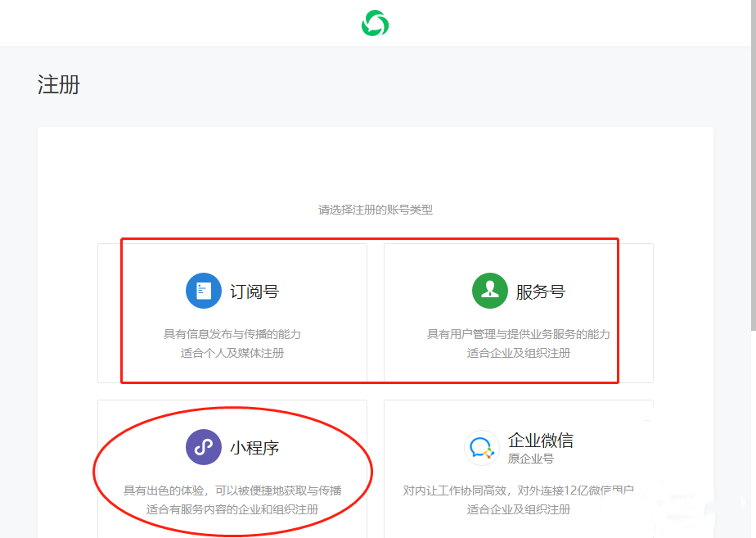The height and width of the screenshot is (538, 756).
Task: Click text 具有用户管理与提供业务服务的能力
Action: [518, 334]
